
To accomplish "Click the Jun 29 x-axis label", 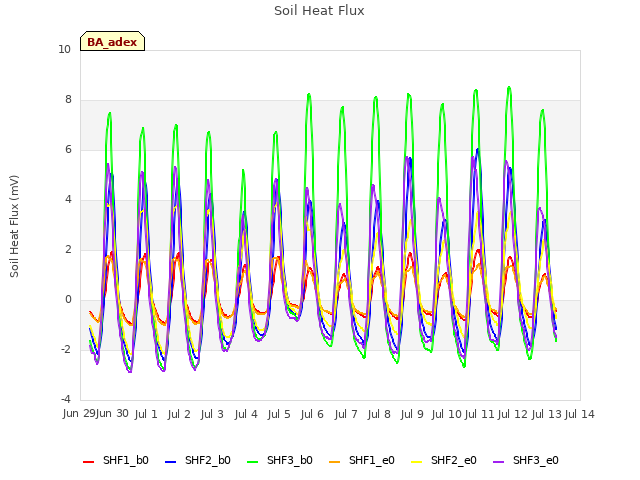I will (79, 414).
